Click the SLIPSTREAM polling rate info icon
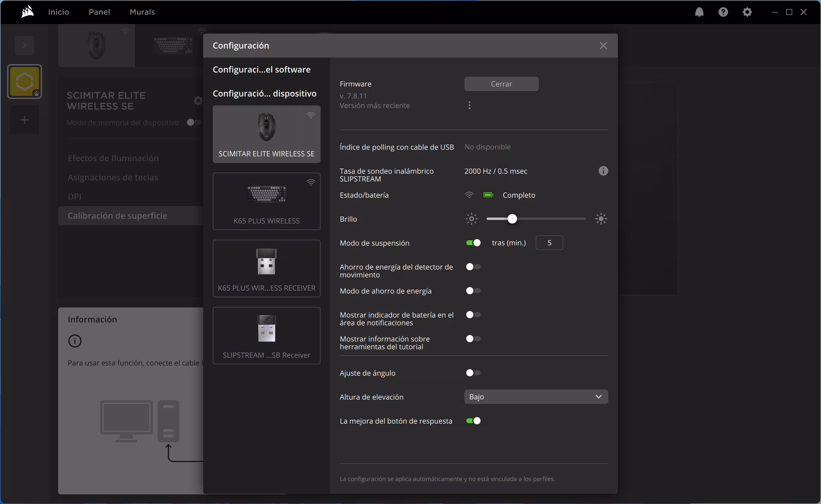Viewport: 821px width, 504px height. pyautogui.click(x=603, y=171)
